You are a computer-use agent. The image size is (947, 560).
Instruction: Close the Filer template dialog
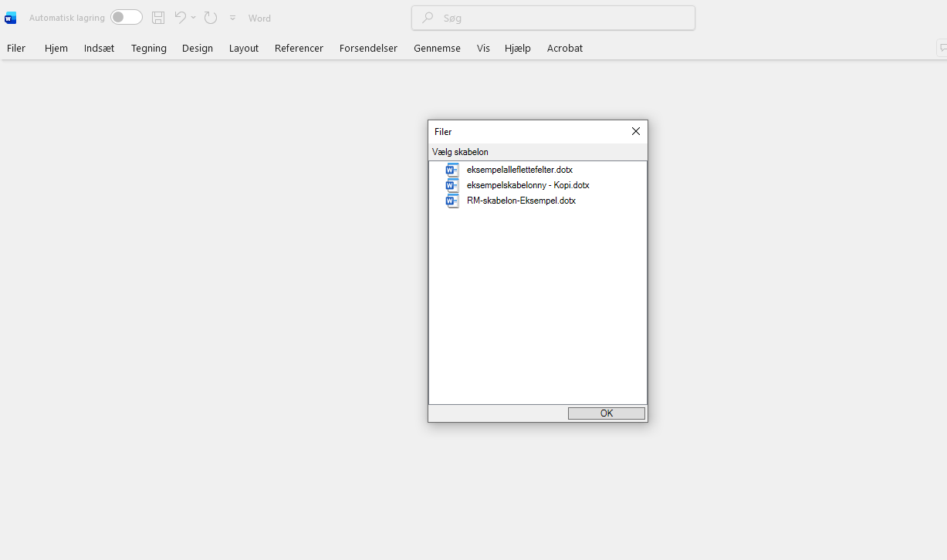pos(636,132)
